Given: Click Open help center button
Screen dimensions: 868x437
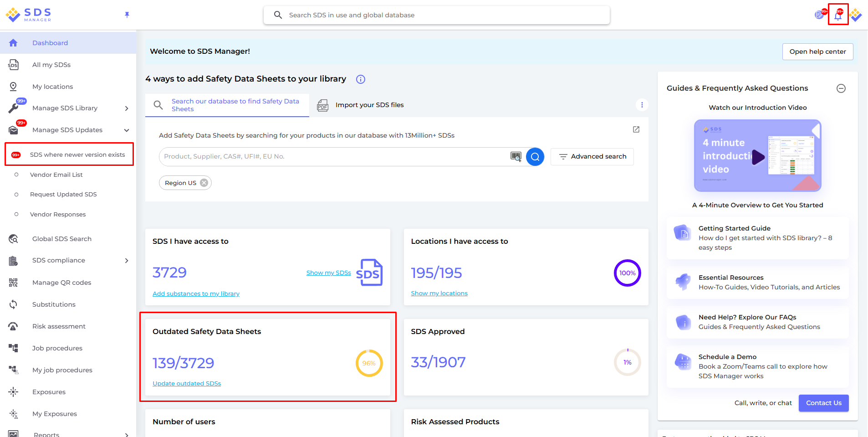Looking at the screenshot, I should click(x=817, y=51).
